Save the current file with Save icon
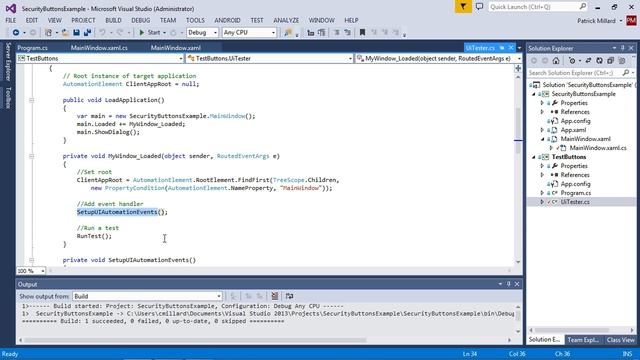The height and width of the screenshot is (360, 640). [76, 33]
